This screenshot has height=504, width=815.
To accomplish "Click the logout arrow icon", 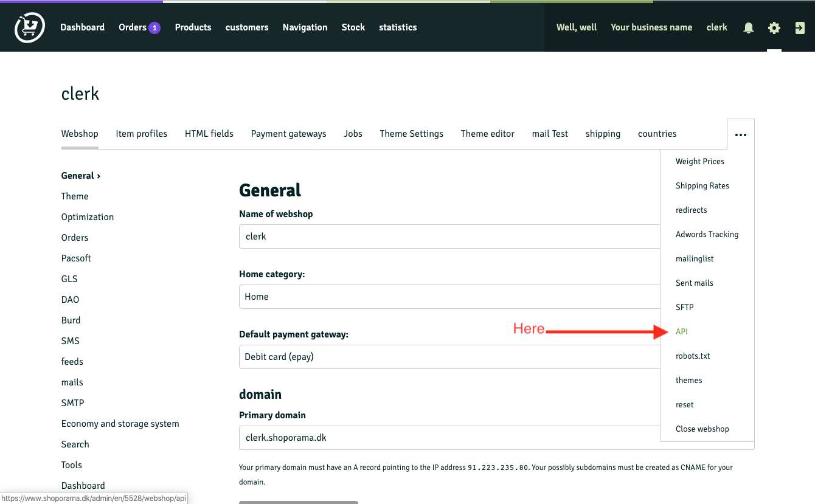I will [799, 27].
